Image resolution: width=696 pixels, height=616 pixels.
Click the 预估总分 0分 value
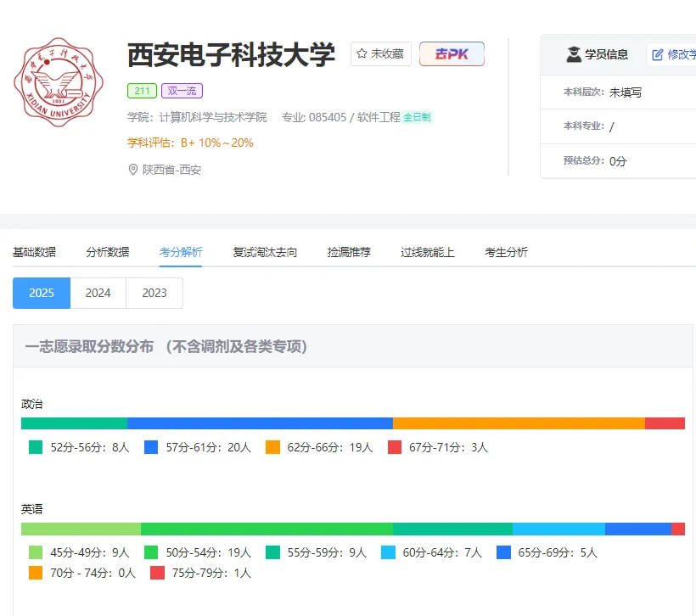pyautogui.click(x=618, y=161)
